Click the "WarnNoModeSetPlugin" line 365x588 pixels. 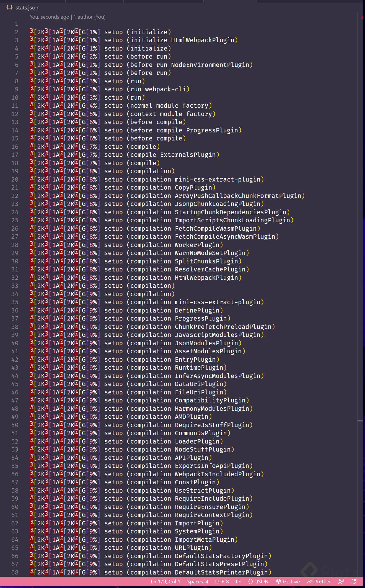139,253
